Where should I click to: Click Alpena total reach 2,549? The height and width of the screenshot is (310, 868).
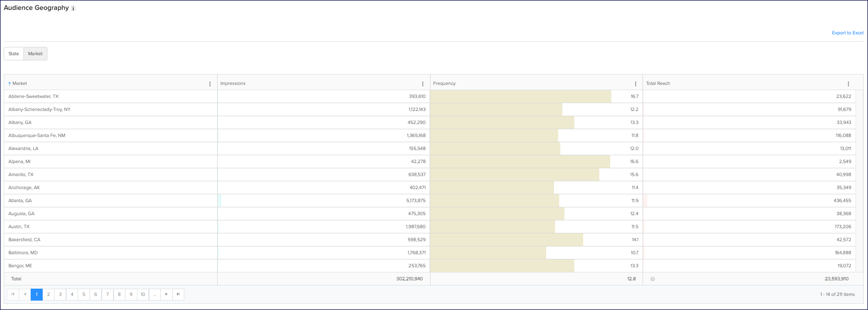[x=845, y=162]
